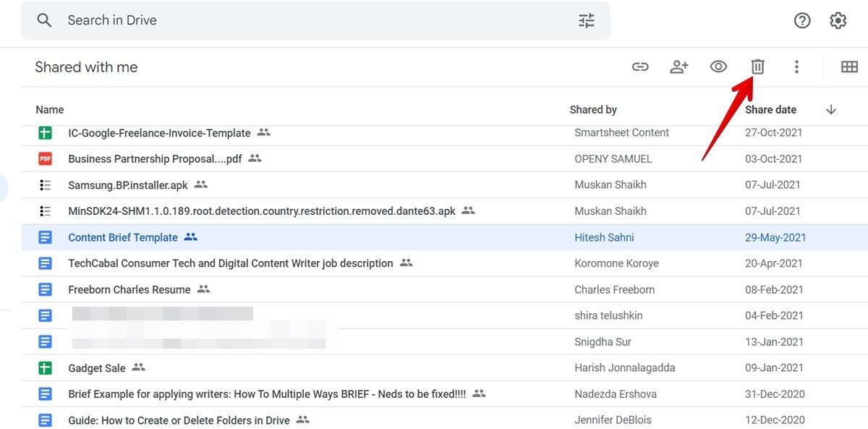
Task: Remove the selected file using the trash icon
Action: coord(757,66)
